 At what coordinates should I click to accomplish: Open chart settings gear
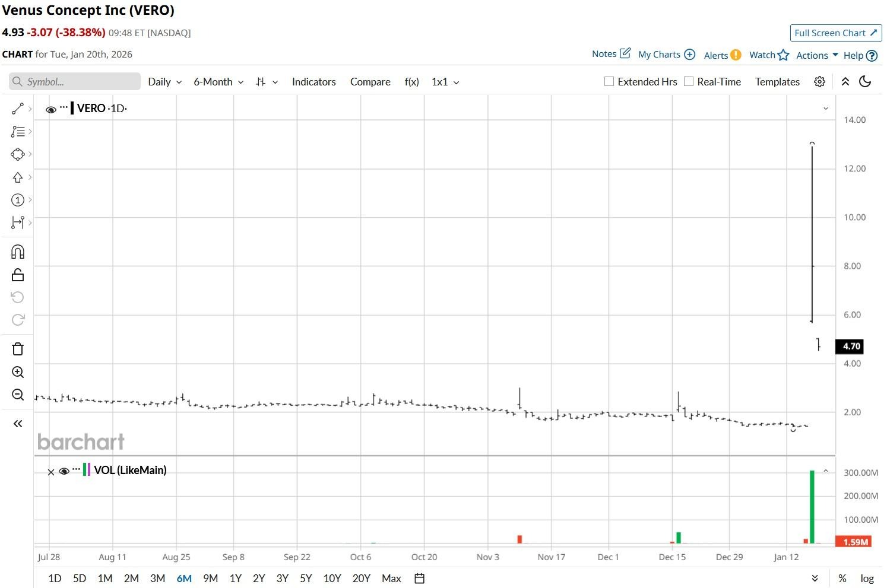[819, 82]
